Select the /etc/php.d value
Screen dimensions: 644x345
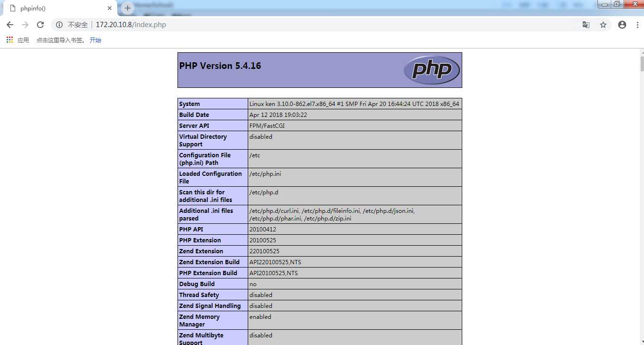[264, 192]
